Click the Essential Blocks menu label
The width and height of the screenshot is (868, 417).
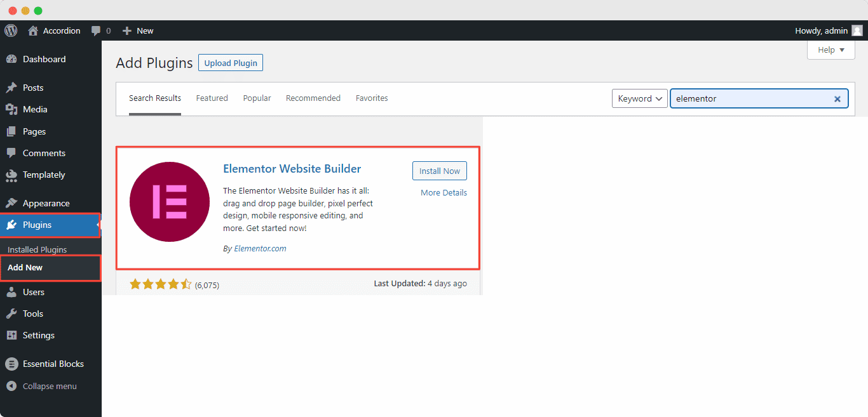click(x=53, y=364)
